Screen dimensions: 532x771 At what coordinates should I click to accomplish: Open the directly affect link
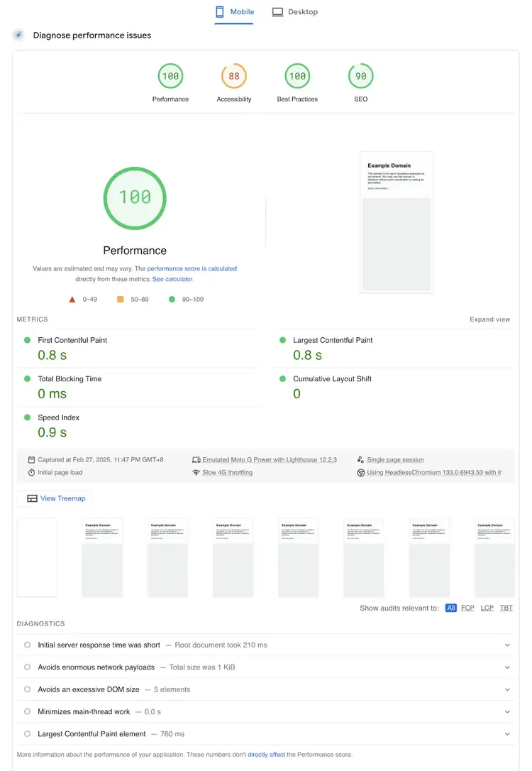coord(266,754)
